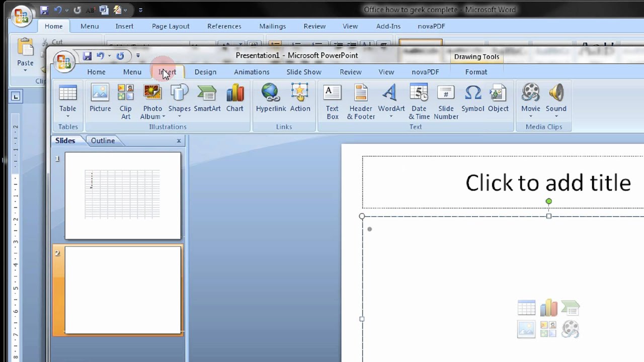
Task: Open Clip Art pane
Action: 125,102
